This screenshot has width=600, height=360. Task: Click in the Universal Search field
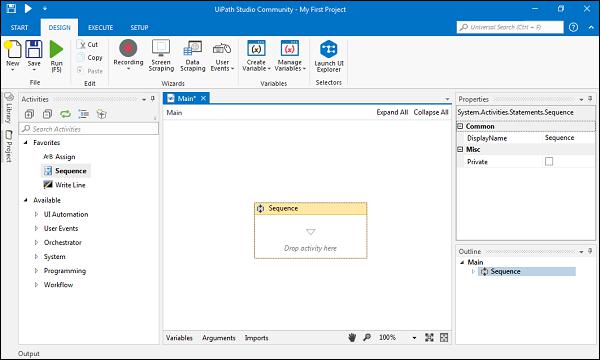click(x=510, y=27)
